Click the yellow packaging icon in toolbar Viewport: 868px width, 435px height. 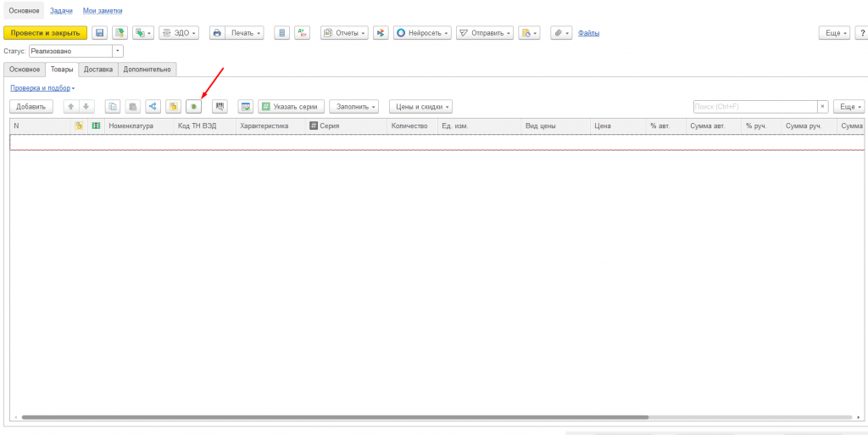173,106
